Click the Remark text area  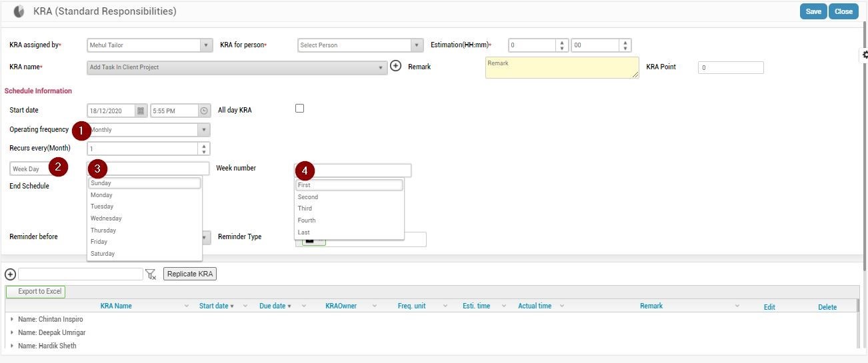pyautogui.click(x=562, y=67)
